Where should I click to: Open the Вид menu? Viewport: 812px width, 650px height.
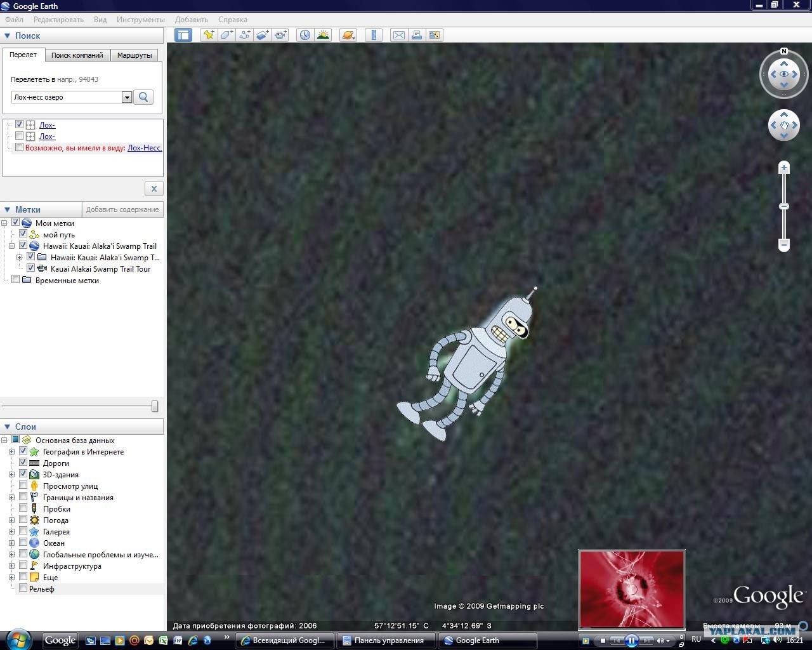click(x=100, y=20)
